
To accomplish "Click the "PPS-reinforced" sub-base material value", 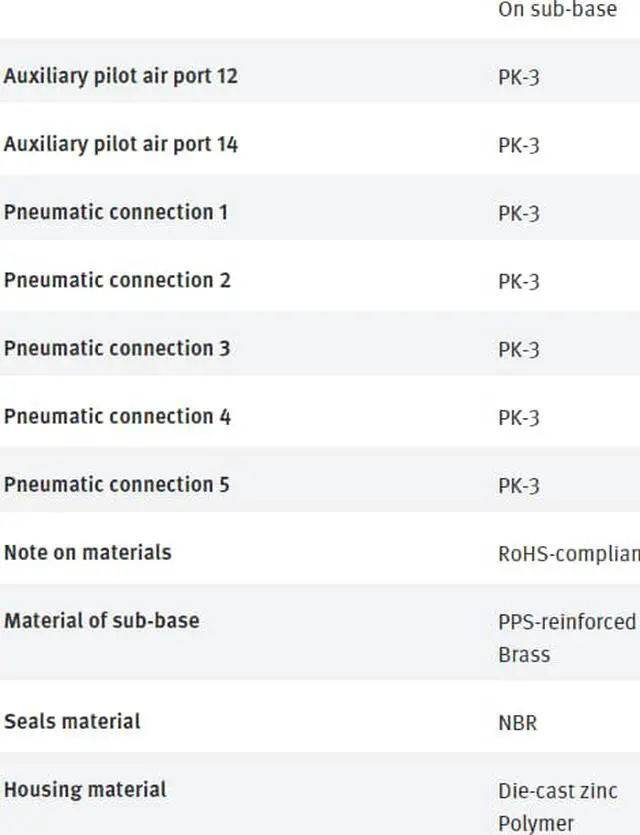I will (x=566, y=621).
